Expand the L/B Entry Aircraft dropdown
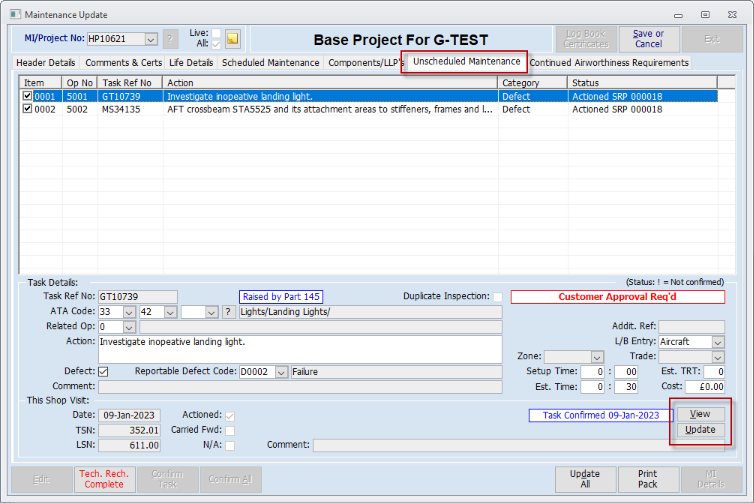Image resolution: width=754 pixels, height=503 pixels. click(x=718, y=342)
